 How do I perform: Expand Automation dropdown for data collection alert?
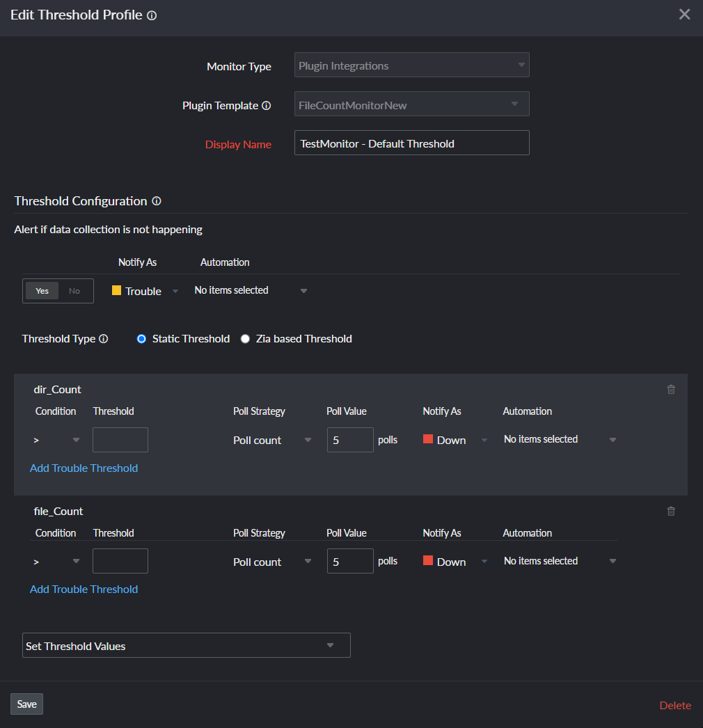(x=251, y=291)
